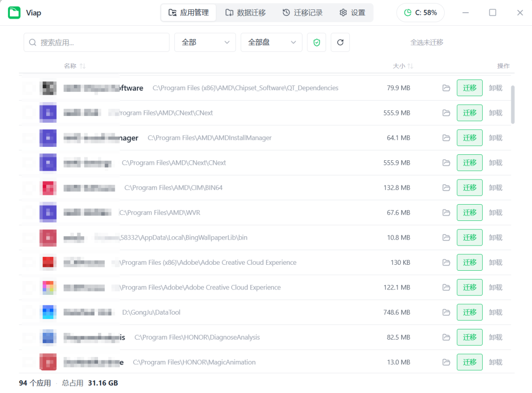Click 迁移 for the AMD\WVR row
The height and width of the screenshot is (393, 532).
469,213
